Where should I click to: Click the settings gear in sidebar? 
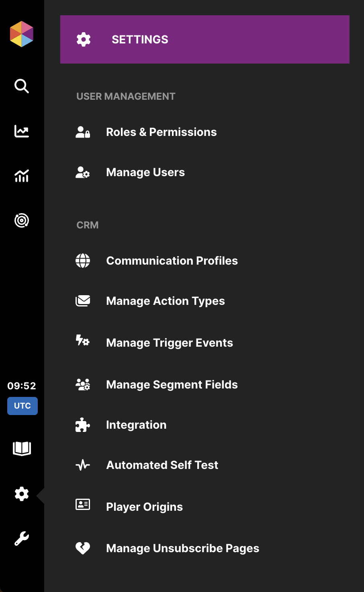point(22,494)
